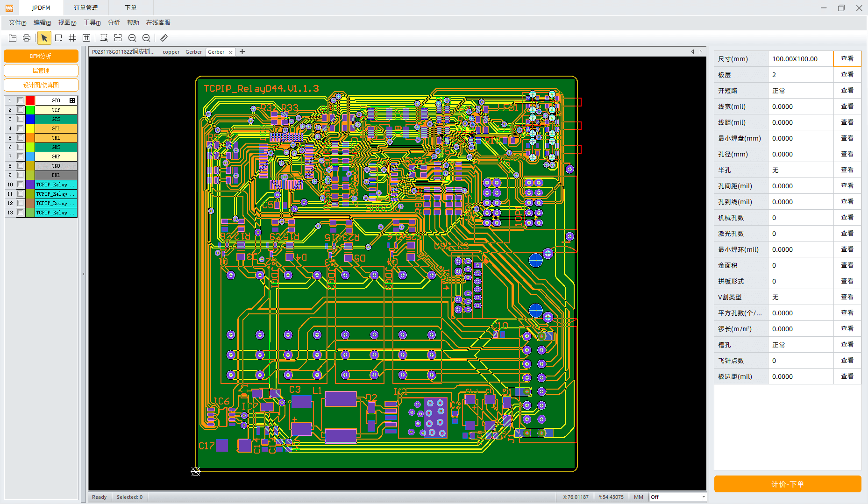The width and height of the screenshot is (868, 504).
Task: Click the zoom out magnifier icon
Action: coord(146,38)
